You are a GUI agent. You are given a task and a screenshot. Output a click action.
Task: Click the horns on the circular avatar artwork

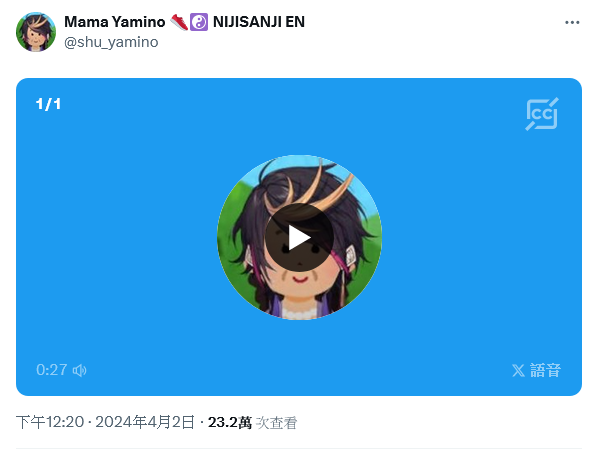pyautogui.click(x=313, y=187)
